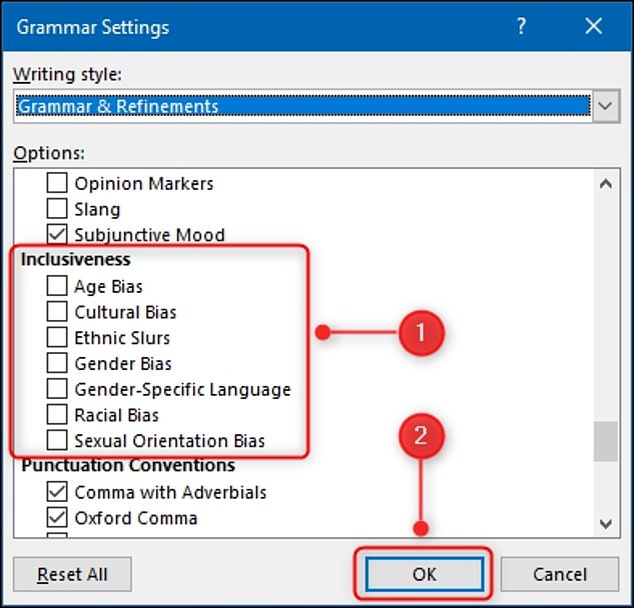Enable Sexual Orientation Bias checkbox
634x608 pixels.
(x=58, y=441)
